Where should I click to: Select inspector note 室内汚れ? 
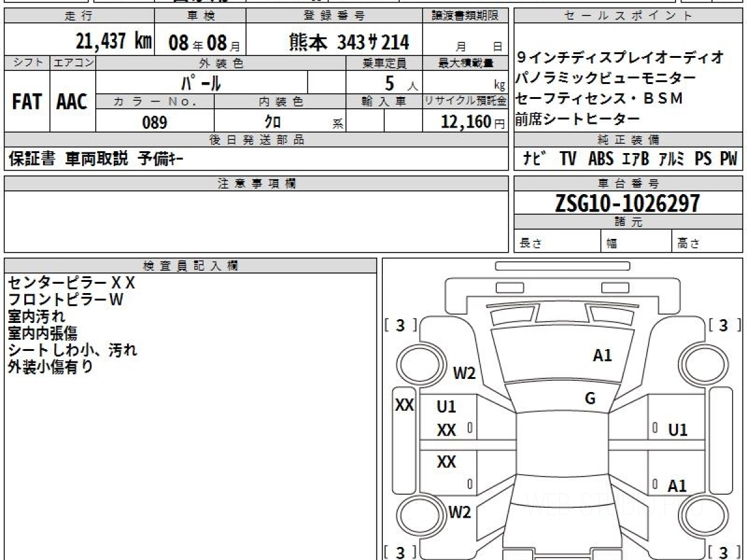tap(36, 317)
